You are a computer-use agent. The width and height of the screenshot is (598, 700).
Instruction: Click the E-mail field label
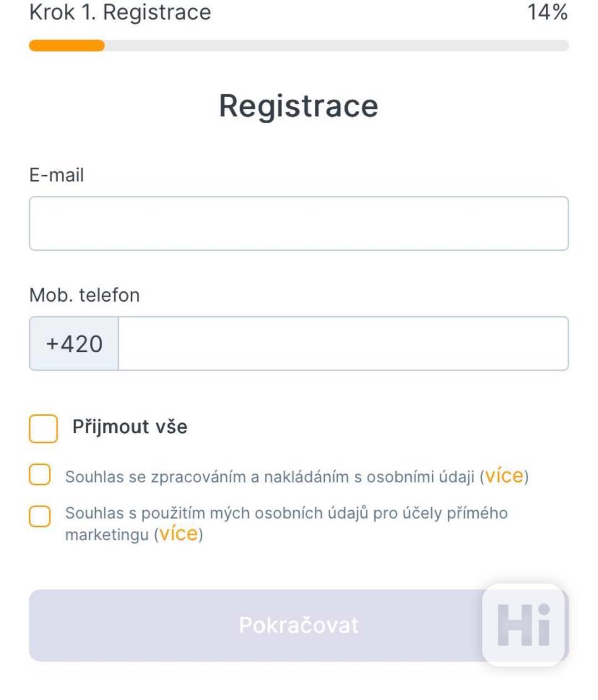coord(57,175)
